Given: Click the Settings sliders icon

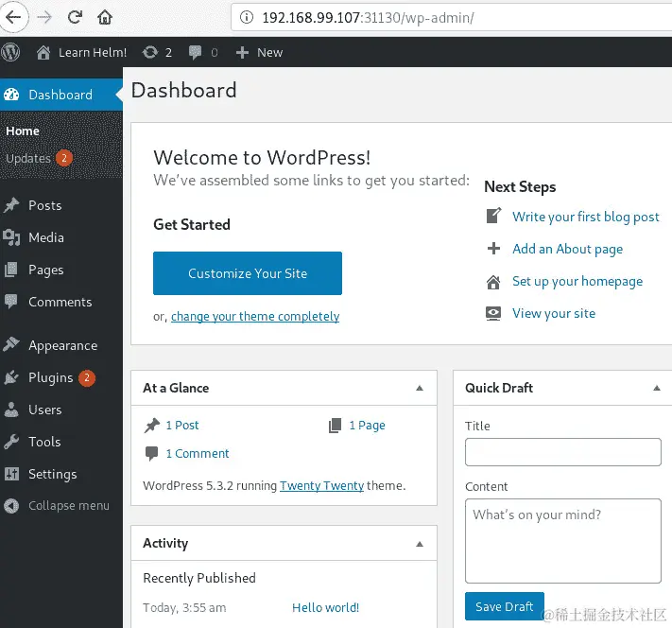Looking at the screenshot, I should (11, 474).
